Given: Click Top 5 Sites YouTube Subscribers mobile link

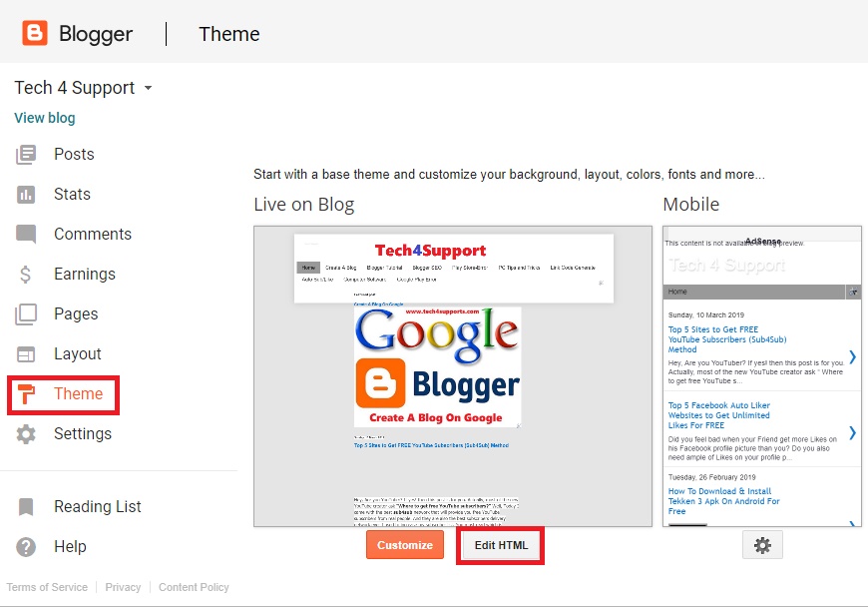Looking at the screenshot, I should coord(727,339).
